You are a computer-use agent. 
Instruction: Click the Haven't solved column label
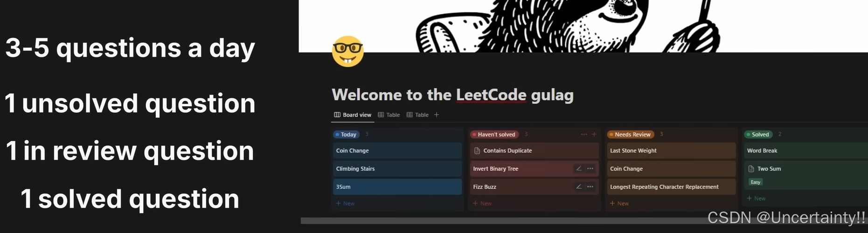coord(494,134)
